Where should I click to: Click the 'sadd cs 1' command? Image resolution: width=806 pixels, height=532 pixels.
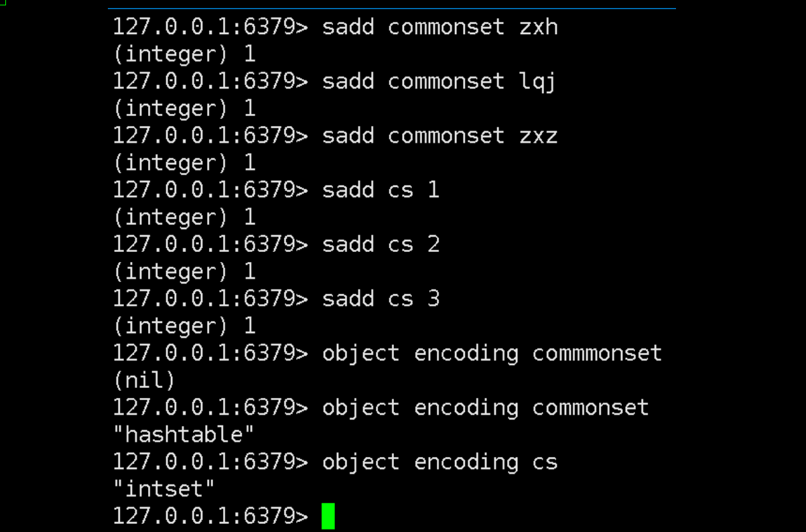(x=380, y=190)
